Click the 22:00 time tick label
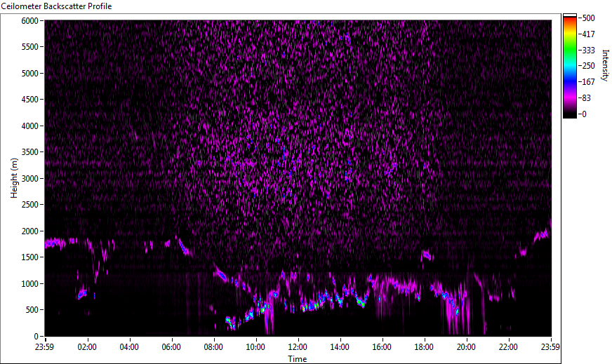 509,347
